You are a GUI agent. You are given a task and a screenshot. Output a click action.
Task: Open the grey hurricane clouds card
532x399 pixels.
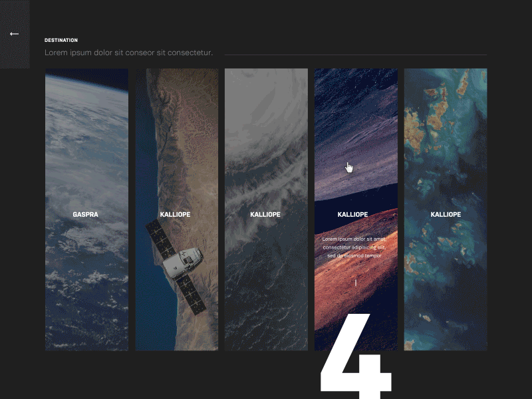[266, 209]
